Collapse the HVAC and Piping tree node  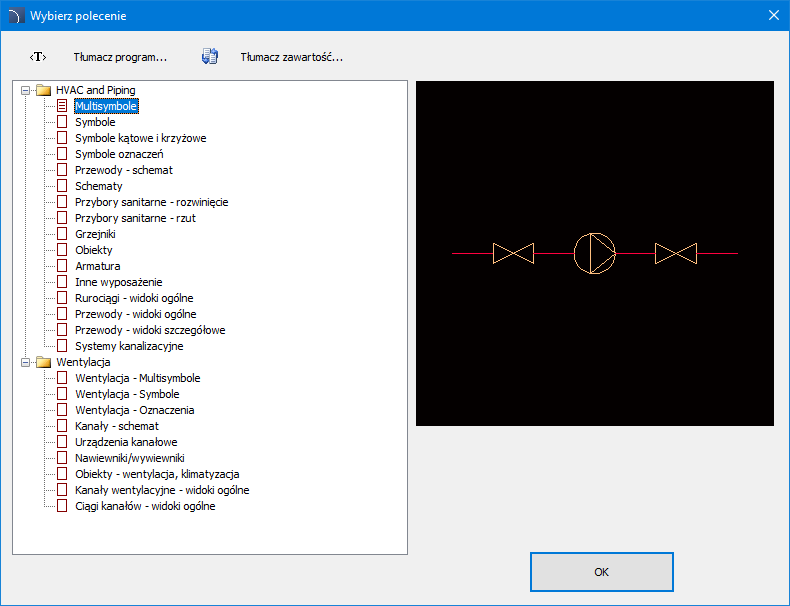coord(25,90)
